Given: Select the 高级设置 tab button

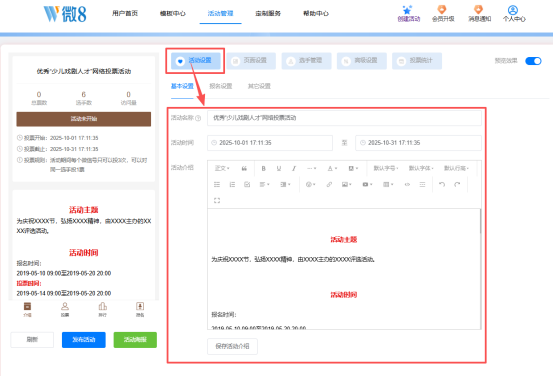Looking at the screenshot, I should click(x=362, y=61).
